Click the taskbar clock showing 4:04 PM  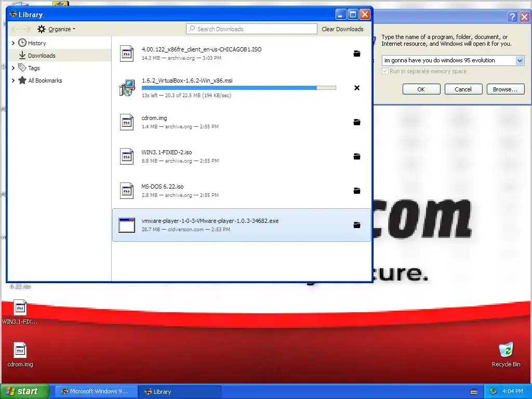[513, 391]
